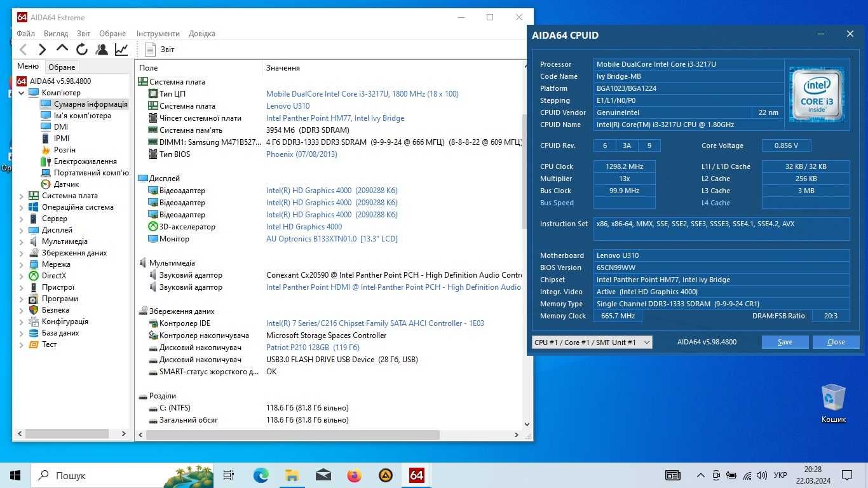Open Phoenix (07/08/2013) BIOS link
Viewport: 868px width, 488px height.
coord(302,154)
